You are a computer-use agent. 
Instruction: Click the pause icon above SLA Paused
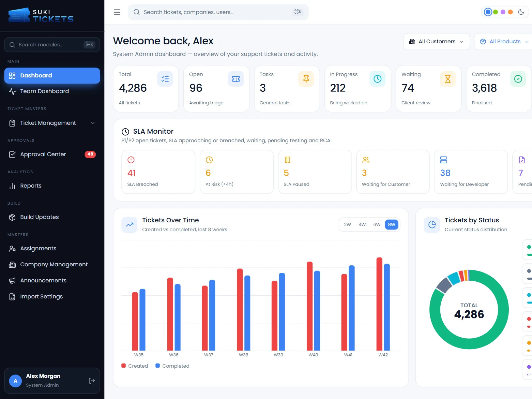tap(287, 160)
